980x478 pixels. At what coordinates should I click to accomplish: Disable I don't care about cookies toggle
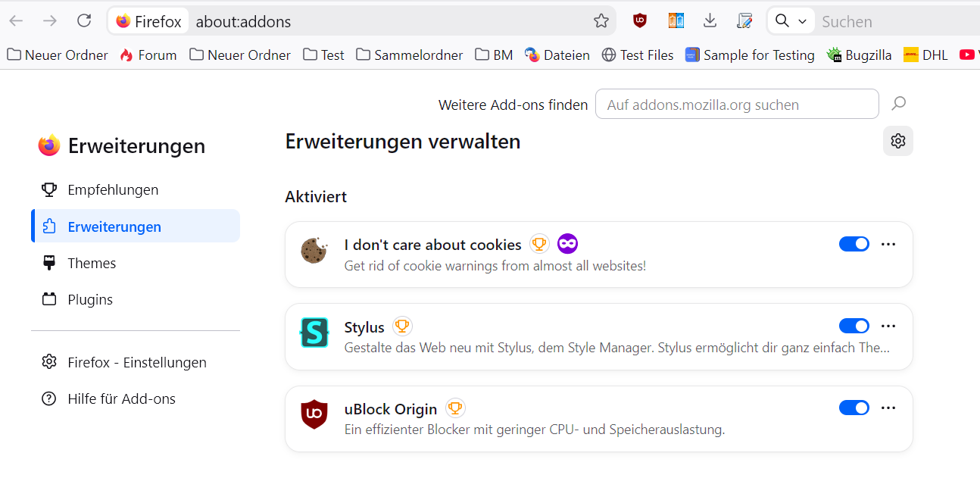tap(854, 244)
